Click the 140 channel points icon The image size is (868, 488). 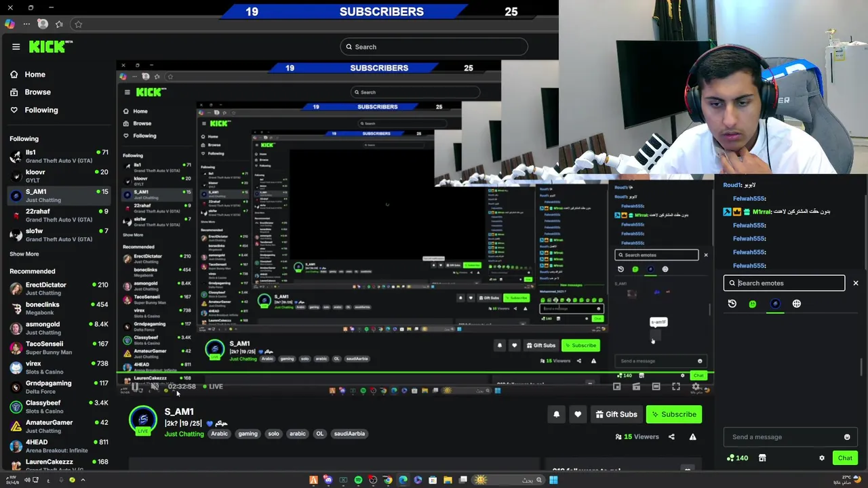[x=737, y=458]
